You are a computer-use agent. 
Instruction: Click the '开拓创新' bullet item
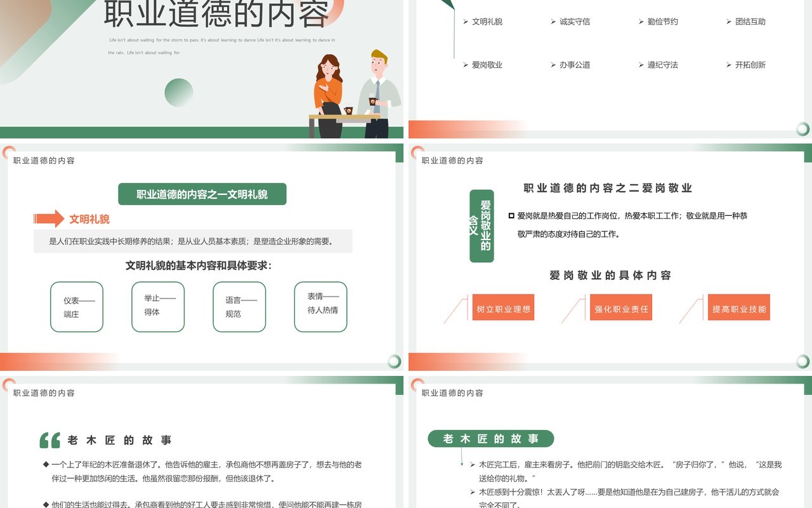[x=746, y=65]
